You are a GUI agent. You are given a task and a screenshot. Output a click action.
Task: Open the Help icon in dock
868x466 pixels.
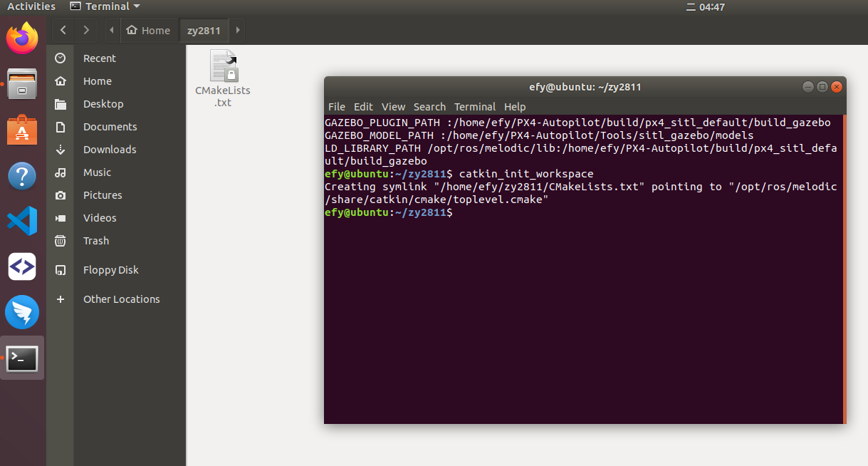coord(22,176)
